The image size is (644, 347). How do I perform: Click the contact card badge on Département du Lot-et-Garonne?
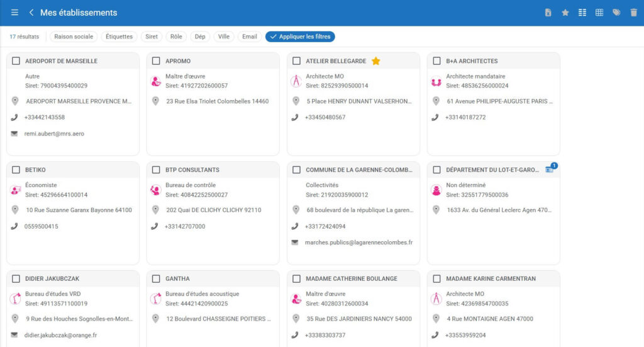pyautogui.click(x=550, y=169)
